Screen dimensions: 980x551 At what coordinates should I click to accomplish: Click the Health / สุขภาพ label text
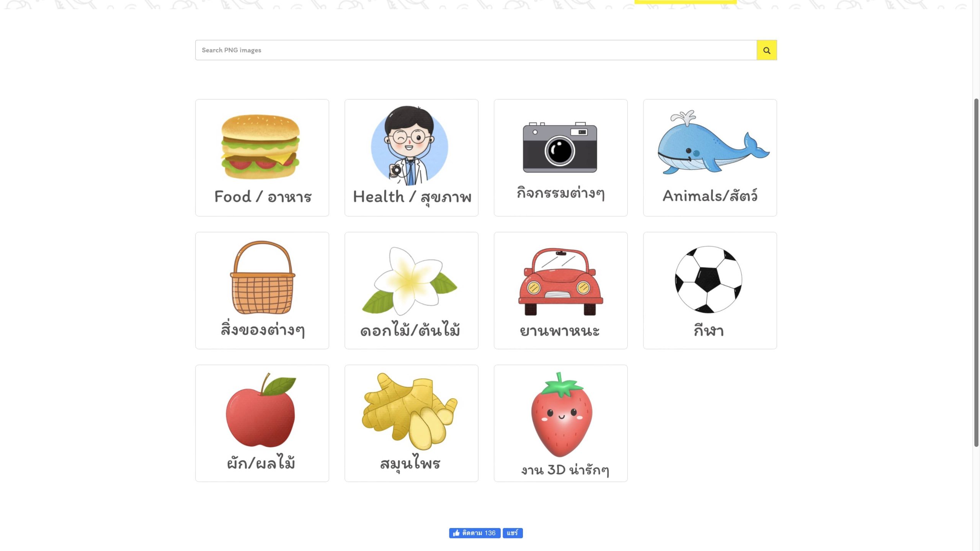(x=412, y=198)
